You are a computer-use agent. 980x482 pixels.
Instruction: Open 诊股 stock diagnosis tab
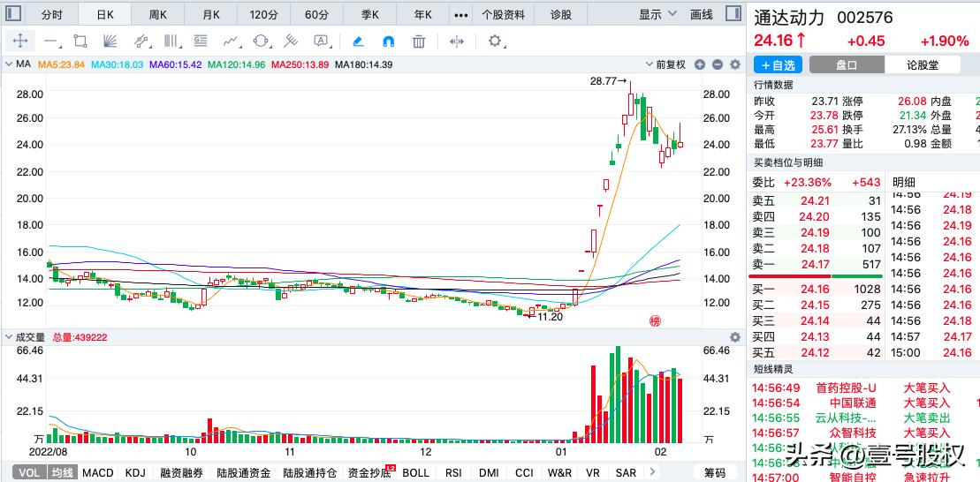click(560, 15)
